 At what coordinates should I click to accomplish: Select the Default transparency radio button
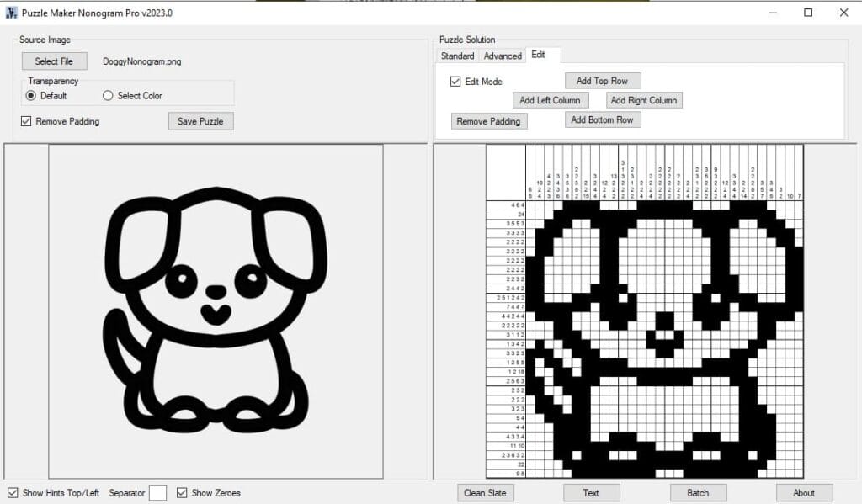32,96
